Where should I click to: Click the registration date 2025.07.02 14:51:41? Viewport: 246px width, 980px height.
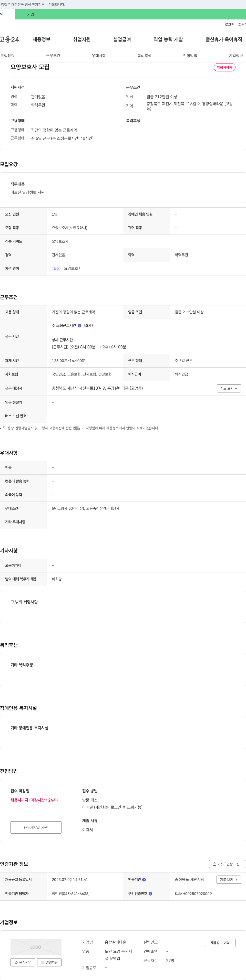70,880
